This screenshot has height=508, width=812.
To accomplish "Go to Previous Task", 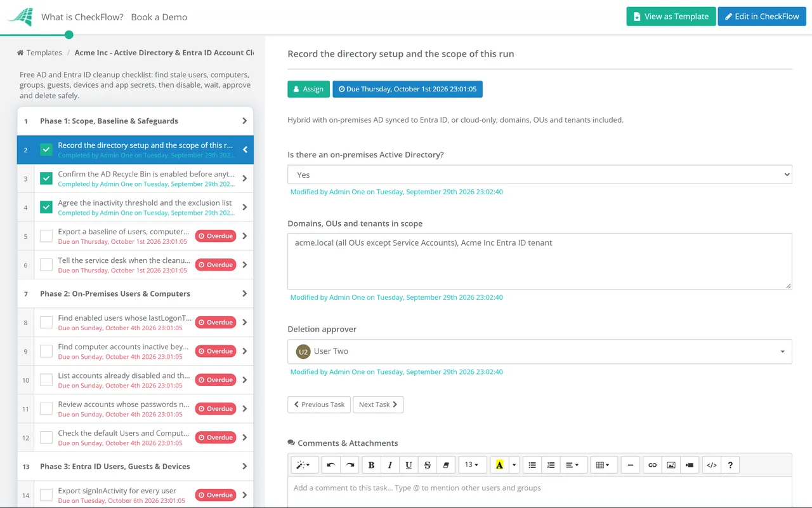I will point(319,404).
